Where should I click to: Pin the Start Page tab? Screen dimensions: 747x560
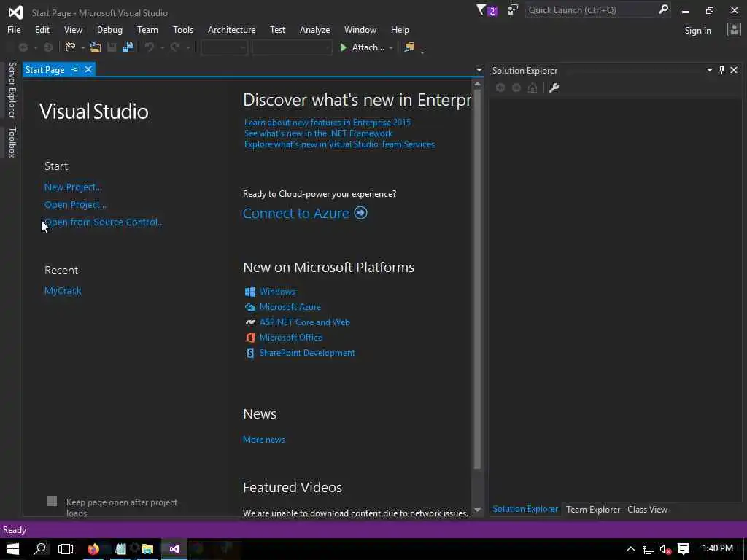click(75, 69)
